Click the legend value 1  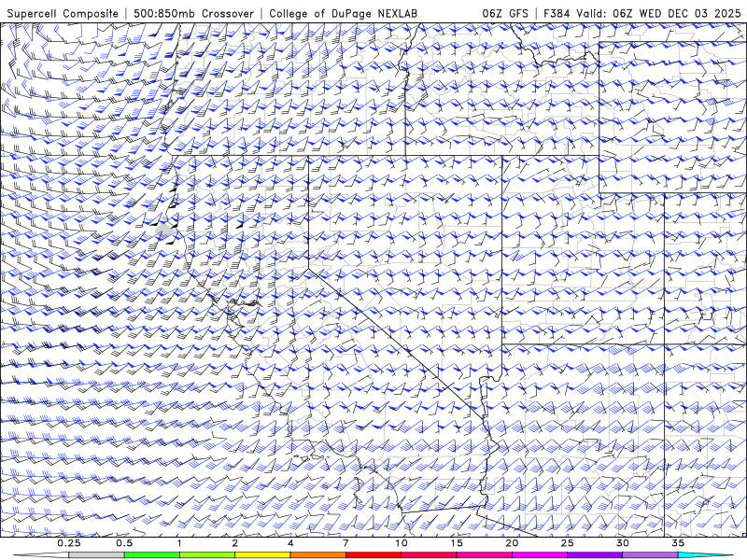179,543
